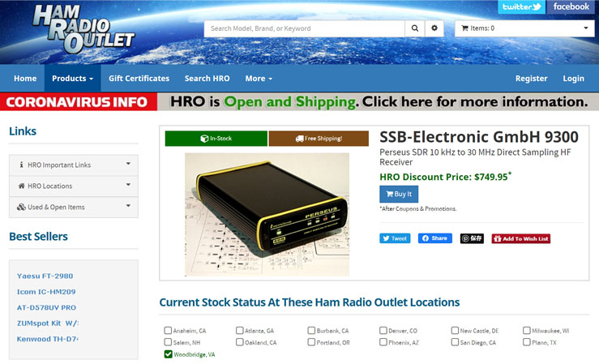
Task: Open Yaesu FT-2980 best seller link
Action: tap(45, 276)
